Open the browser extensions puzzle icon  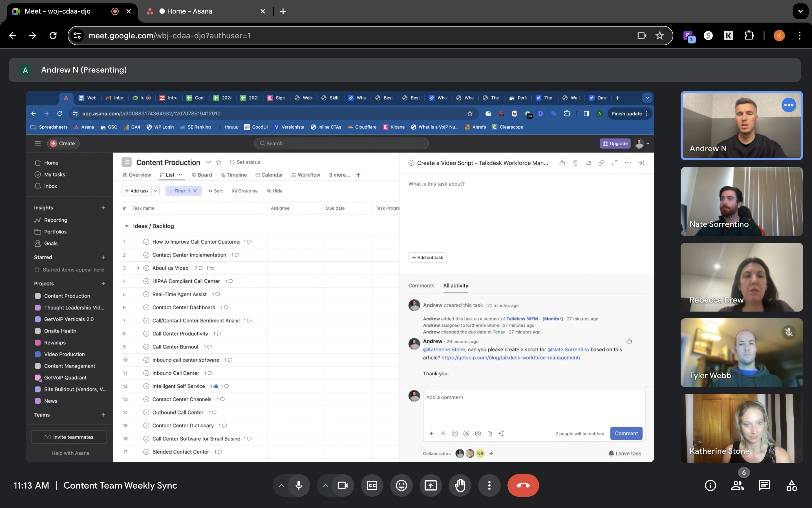pyautogui.click(x=749, y=36)
